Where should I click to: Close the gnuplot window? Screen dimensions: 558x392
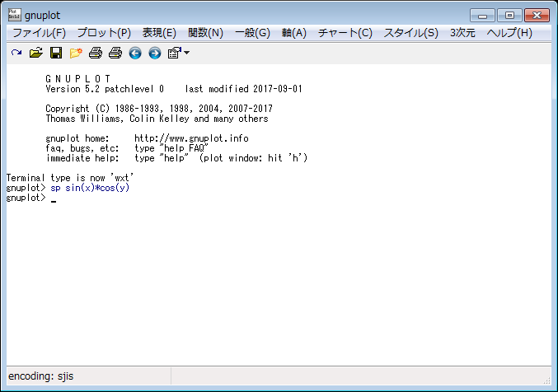click(x=537, y=16)
